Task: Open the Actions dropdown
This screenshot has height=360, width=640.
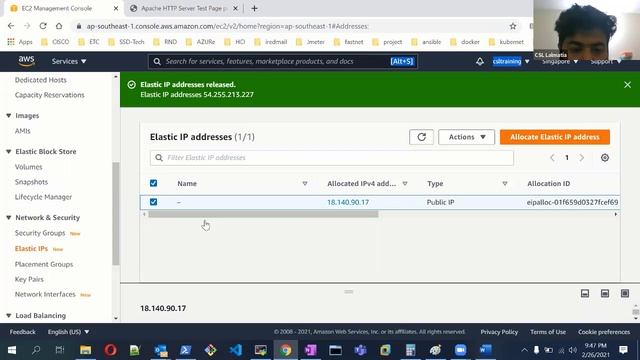Action: click(467, 137)
